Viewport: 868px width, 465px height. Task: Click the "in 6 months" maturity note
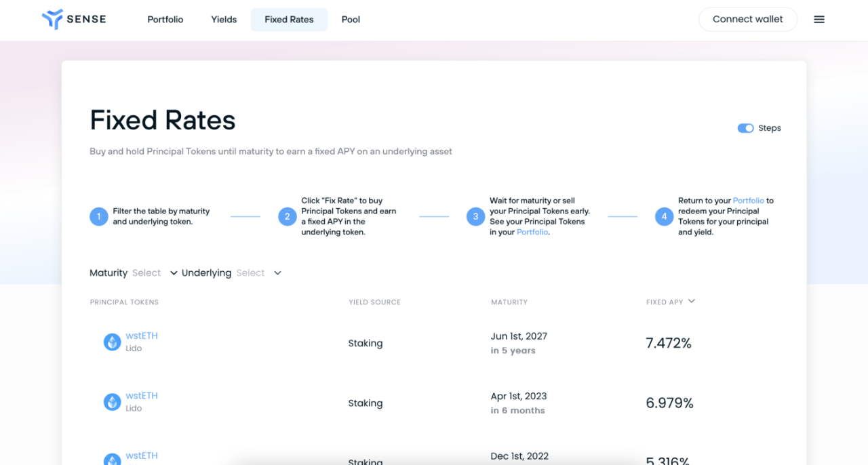[517, 410]
